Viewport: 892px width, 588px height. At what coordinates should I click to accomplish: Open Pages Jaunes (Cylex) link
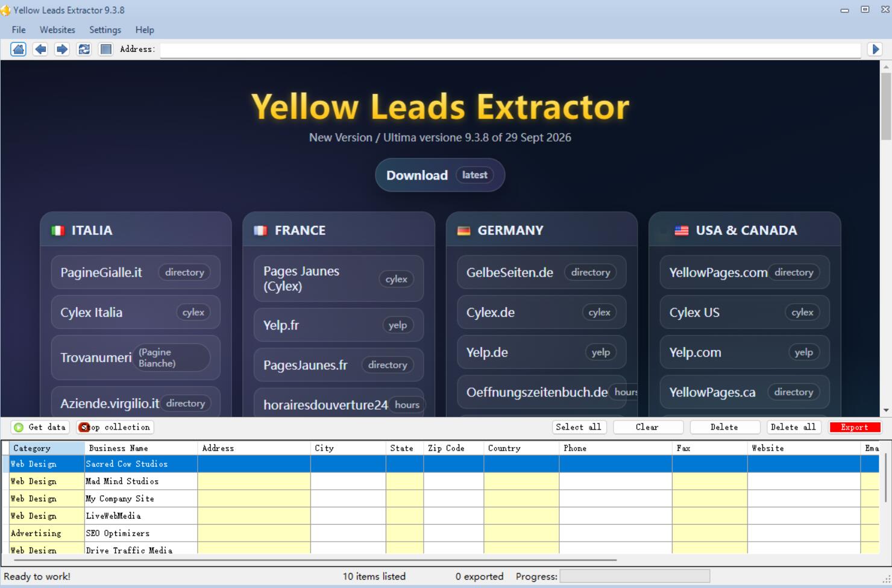pyautogui.click(x=339, y=278)
